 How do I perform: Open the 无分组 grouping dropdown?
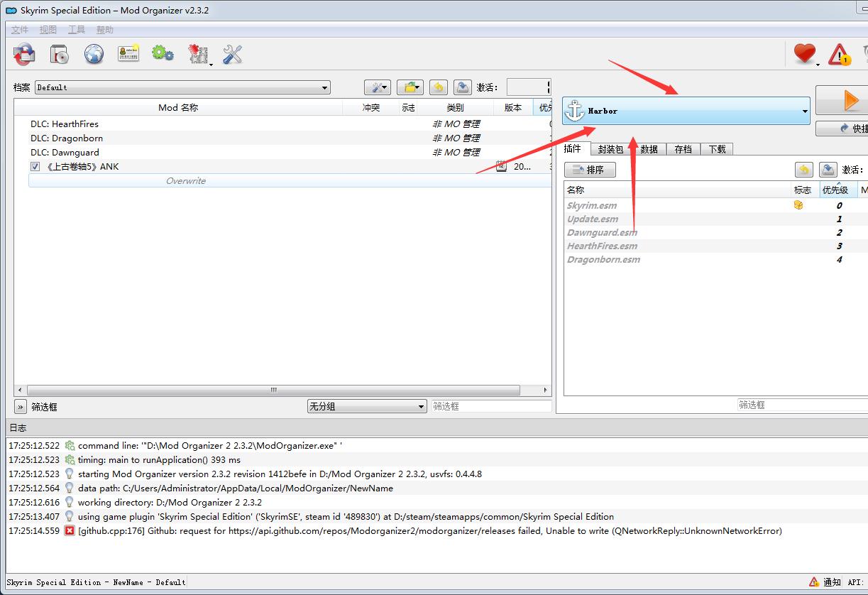coord(366,406)
